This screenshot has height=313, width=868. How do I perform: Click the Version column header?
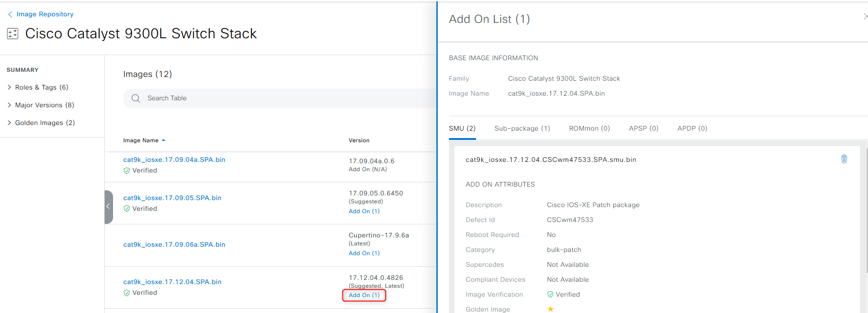[x=359, y=140]
